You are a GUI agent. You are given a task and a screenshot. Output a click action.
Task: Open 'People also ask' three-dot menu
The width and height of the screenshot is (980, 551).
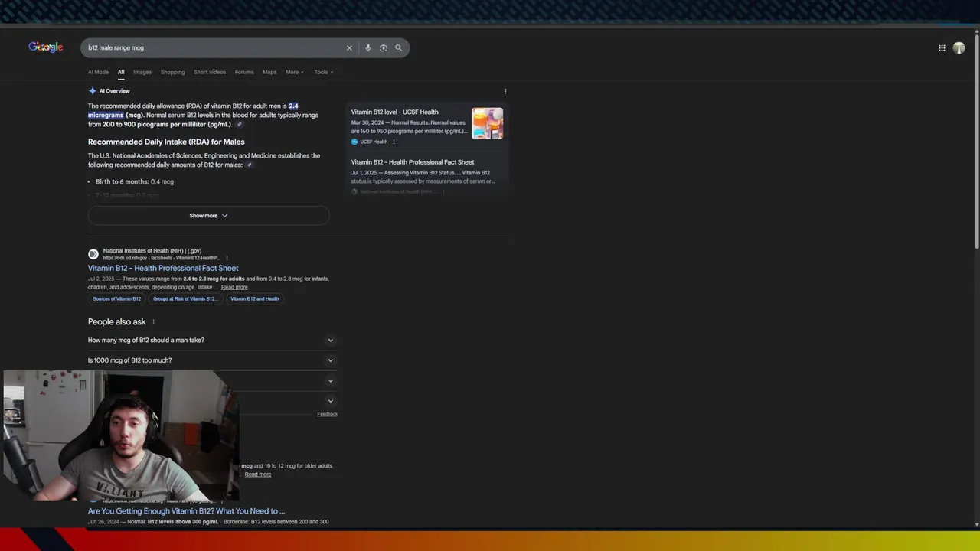tap(153, 322)
